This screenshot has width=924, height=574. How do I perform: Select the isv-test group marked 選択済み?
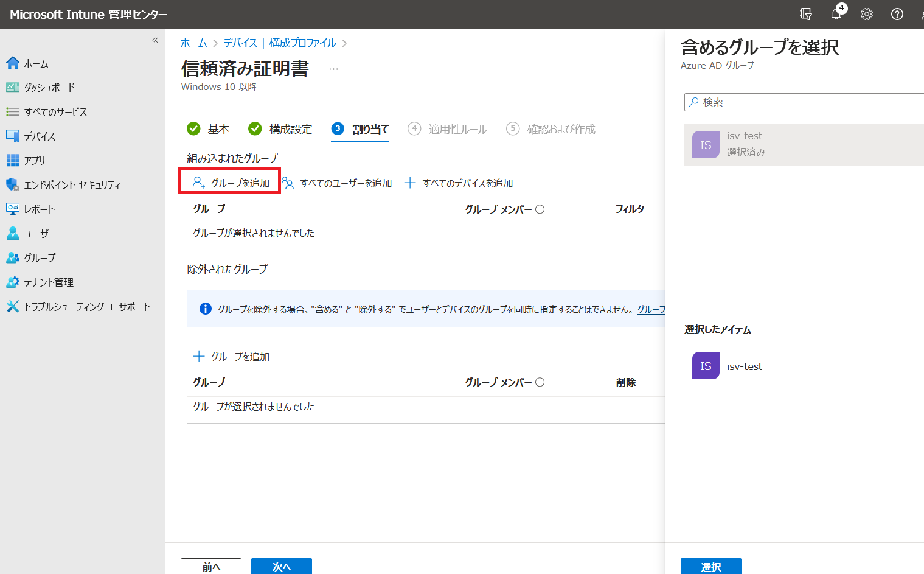[x=804, y=145]
